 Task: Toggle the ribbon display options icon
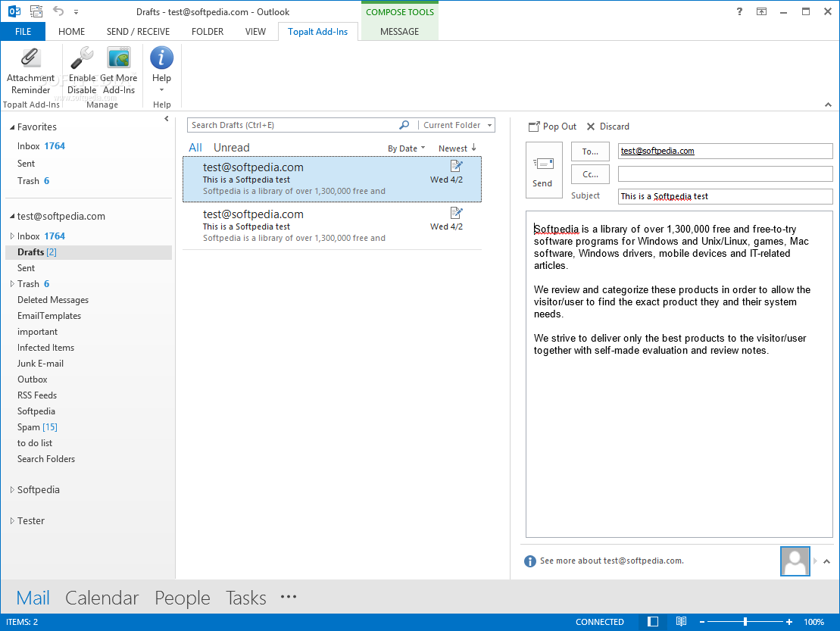761,11
